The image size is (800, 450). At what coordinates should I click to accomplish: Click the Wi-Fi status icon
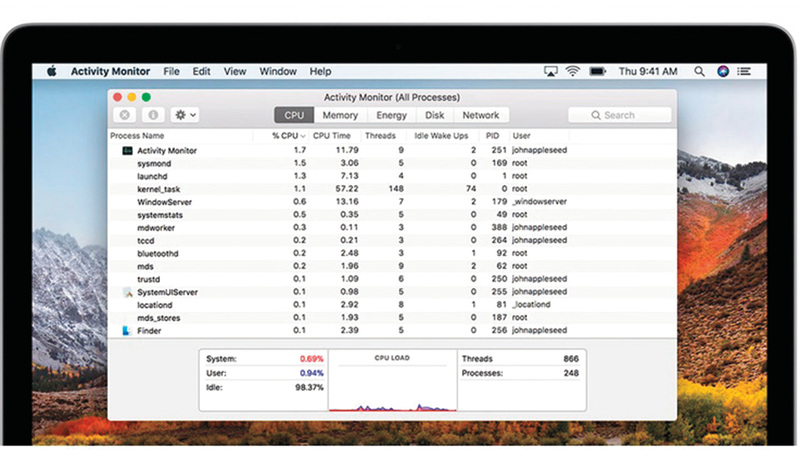(573, 72)
